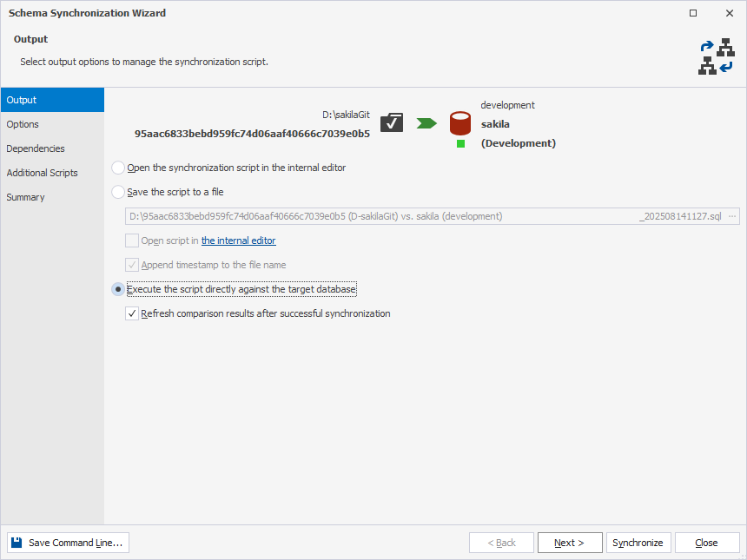Click the script file path field
The height and width of the screenshot is (560, 747).
tap(391, 216)
